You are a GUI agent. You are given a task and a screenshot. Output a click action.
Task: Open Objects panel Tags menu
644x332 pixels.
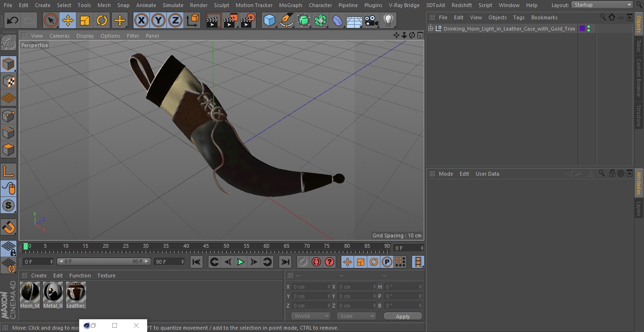click(x=519, y=17)
